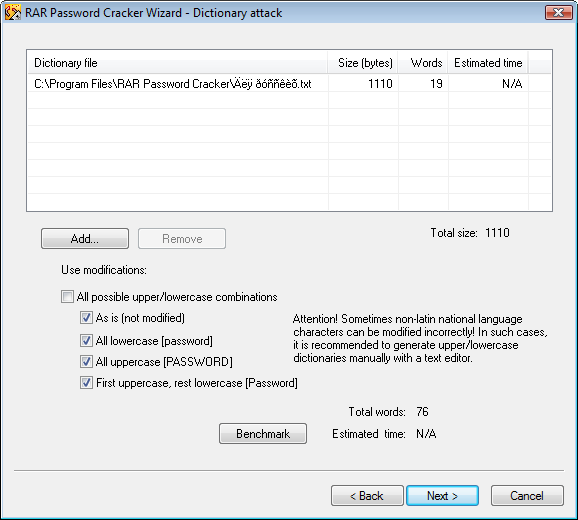The height and width of the screenshot is (520, 578).
Task: Uncheck First uppercase, rest lowercase option
Action: [86, 383]
